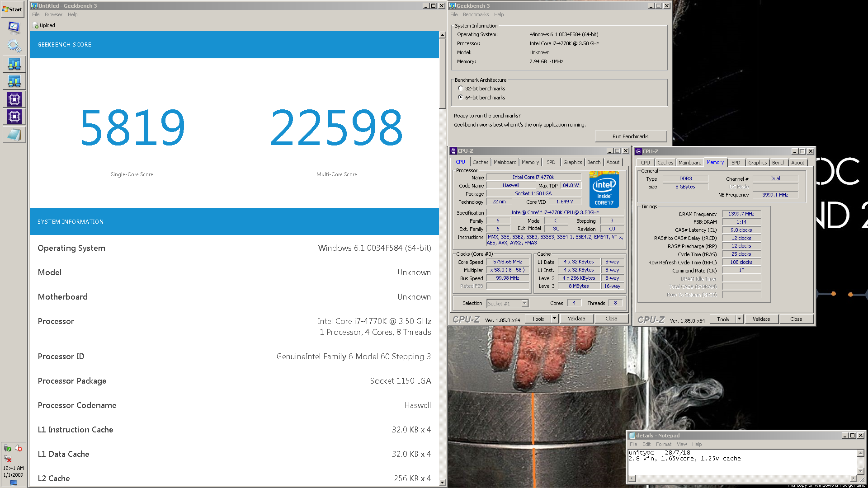Click the 12:41 AM taskbar clock
This screenshot has width=868, height=488.
tap(14, 468)
